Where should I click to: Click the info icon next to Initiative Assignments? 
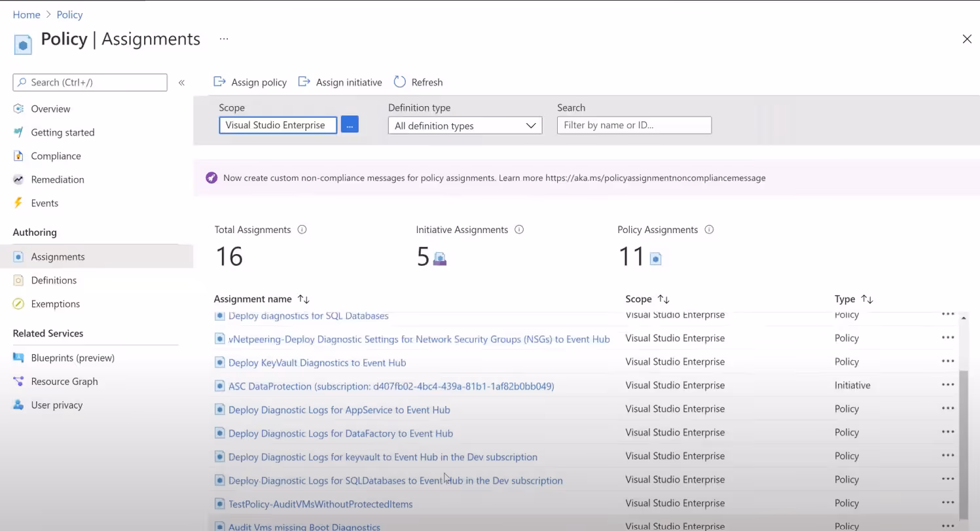click(519, 230)
